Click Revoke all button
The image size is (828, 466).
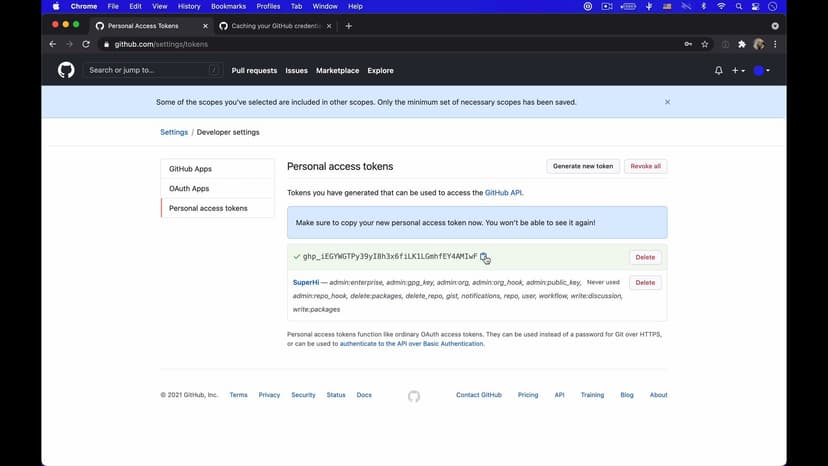[x=645, y=166]
